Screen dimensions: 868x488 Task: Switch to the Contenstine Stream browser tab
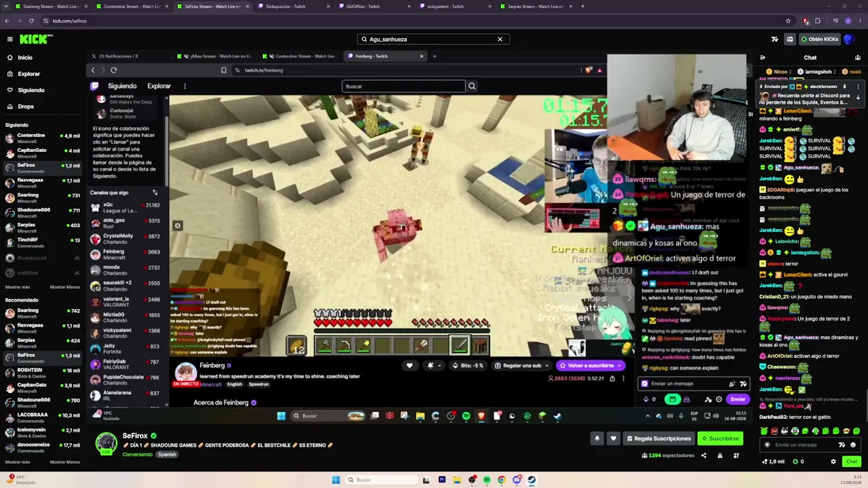pyautogui.click(x=131, y=6)
